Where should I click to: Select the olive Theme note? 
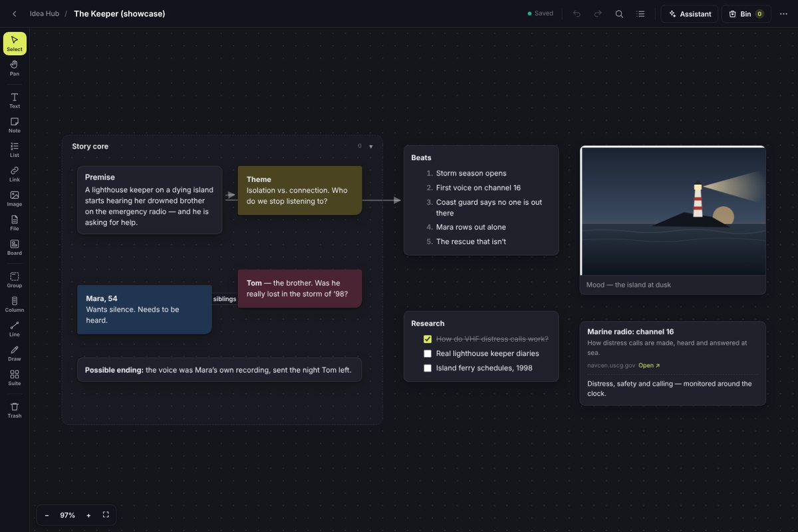[300, 190]
